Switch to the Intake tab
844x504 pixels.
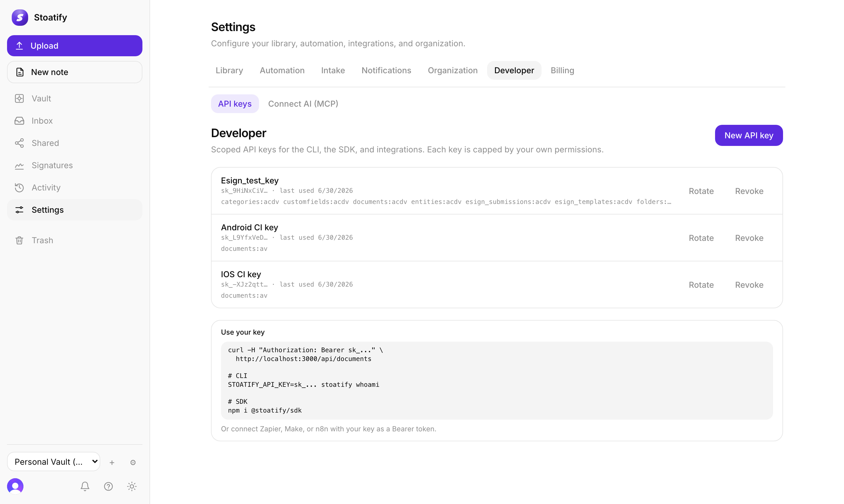pyautogui.click(x=333, y=70)
